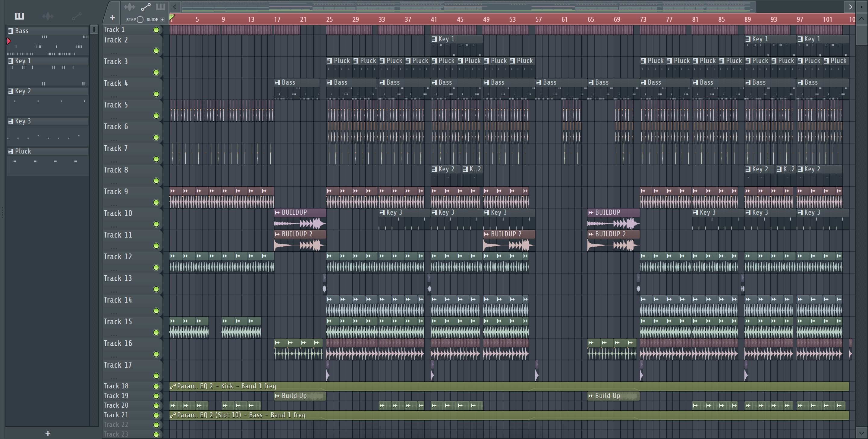Jump to bar 89 on timeline ruler
868x439 pixels.
[747, 20]
